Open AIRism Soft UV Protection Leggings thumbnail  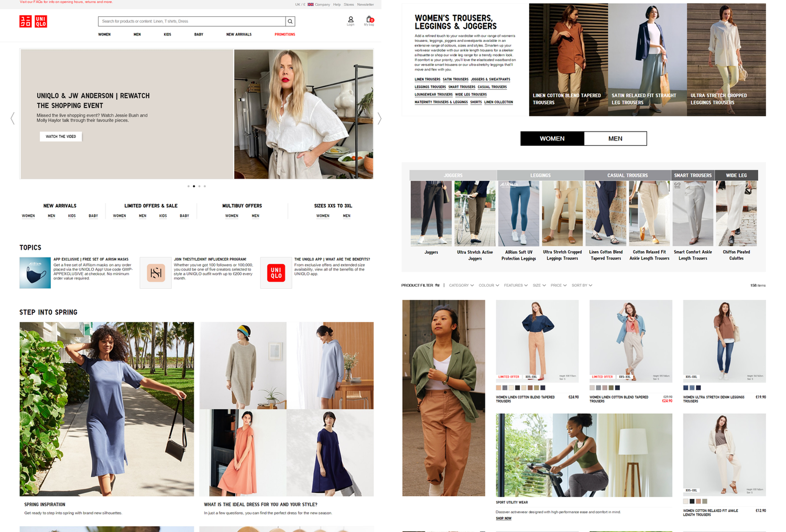point(518,214)
